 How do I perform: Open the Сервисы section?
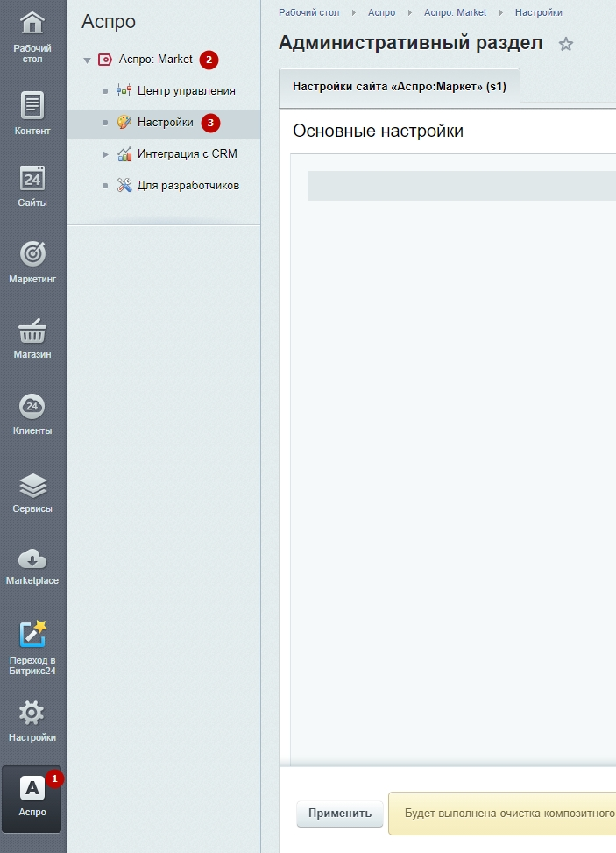[x=32, y=493]
